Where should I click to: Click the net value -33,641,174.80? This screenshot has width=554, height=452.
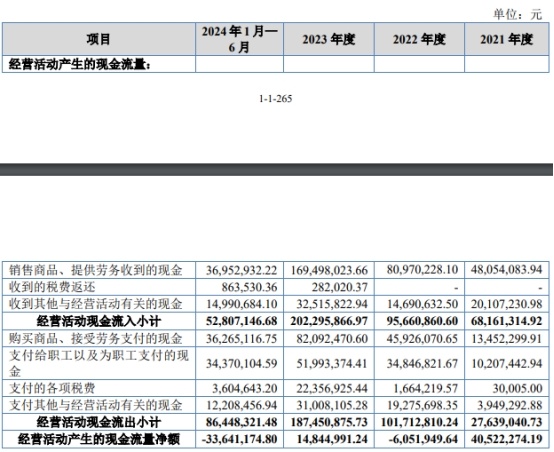coord(240,439)
